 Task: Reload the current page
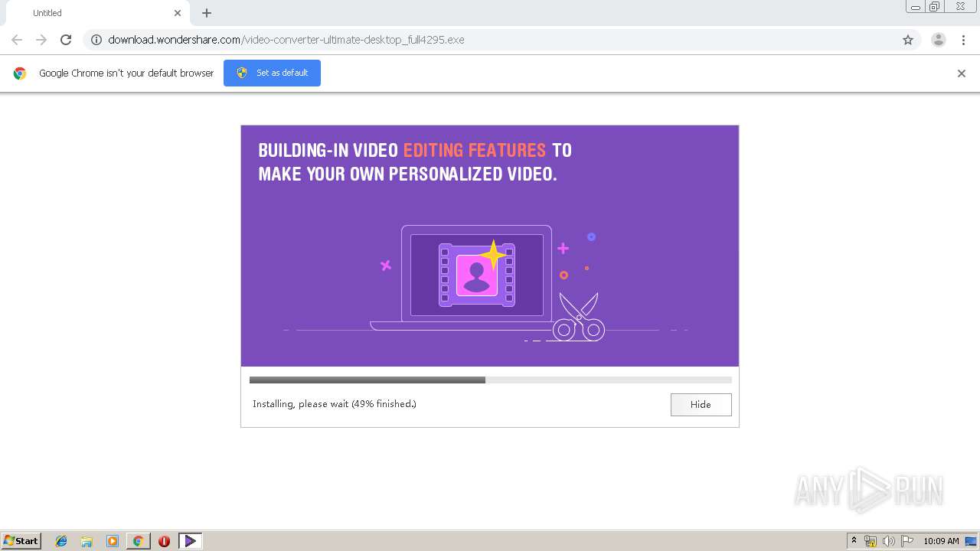point(66,40)
